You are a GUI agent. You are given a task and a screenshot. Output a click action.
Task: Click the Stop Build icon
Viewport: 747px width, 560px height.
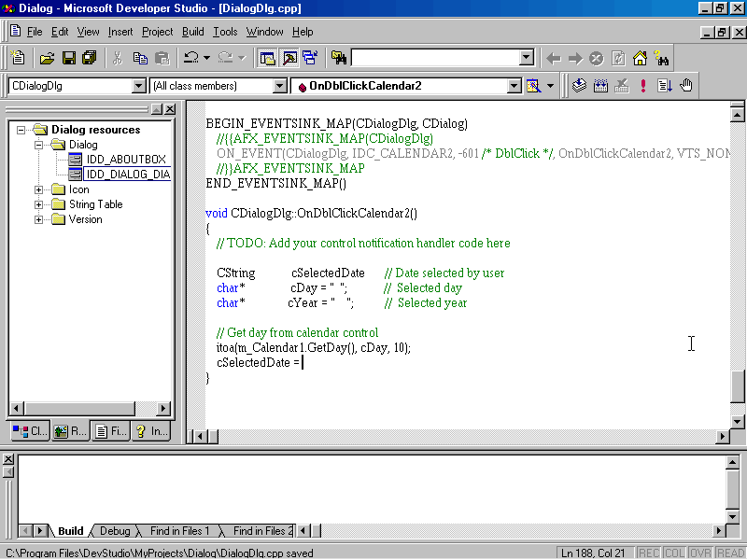pos(622,86)
